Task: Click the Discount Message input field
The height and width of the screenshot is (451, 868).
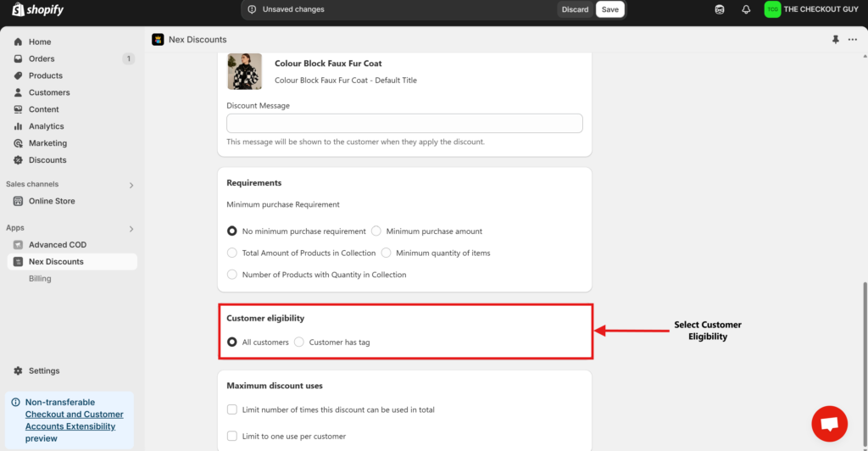Action: click(404, 124)
